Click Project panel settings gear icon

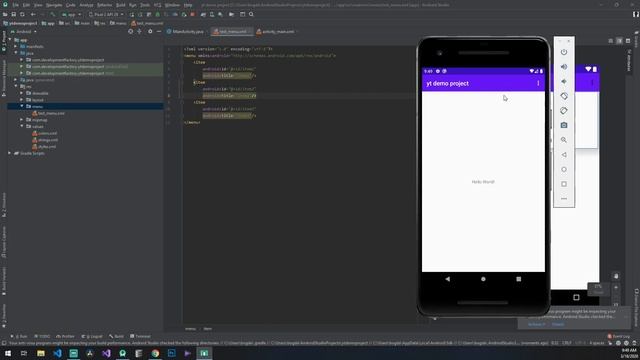click(x=150, y=31)
